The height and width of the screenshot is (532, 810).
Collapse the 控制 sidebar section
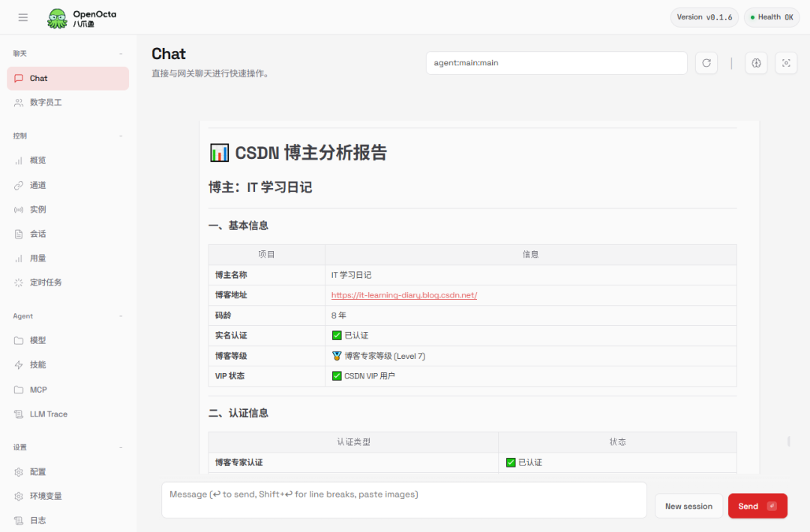pyautogui.click(x=121, y=136)
